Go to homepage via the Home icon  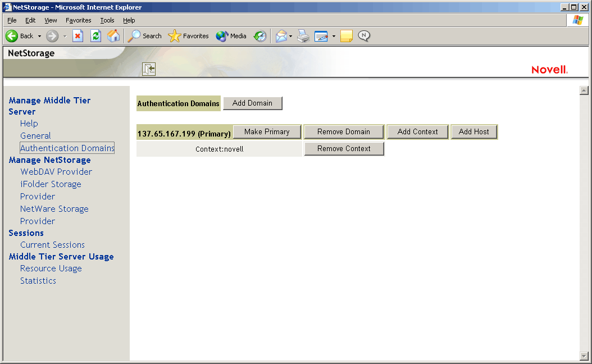(x=113, y=36)
